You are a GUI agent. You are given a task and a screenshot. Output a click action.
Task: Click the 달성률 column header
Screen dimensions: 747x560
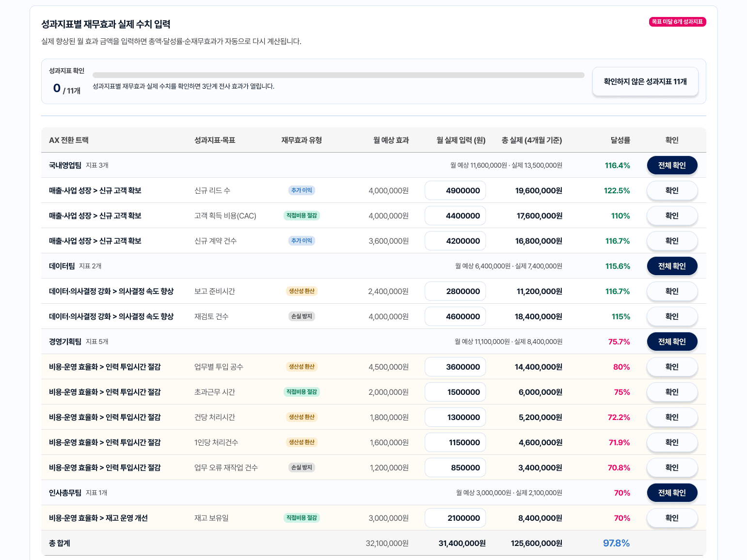pyautogui.click(x=620, y=140)
